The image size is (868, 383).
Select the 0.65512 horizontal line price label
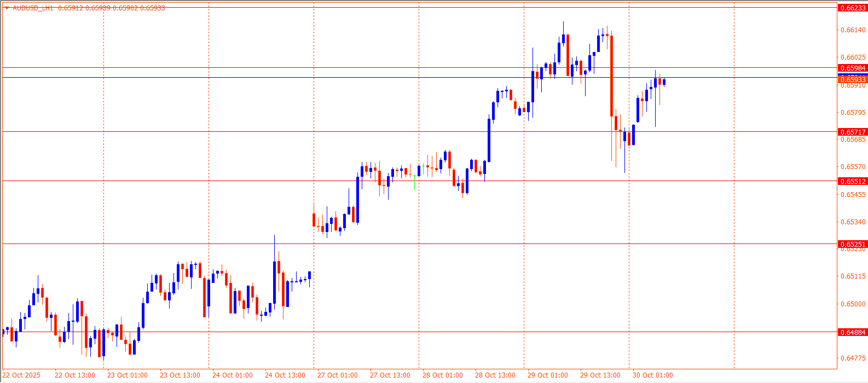tap(853, 181)
